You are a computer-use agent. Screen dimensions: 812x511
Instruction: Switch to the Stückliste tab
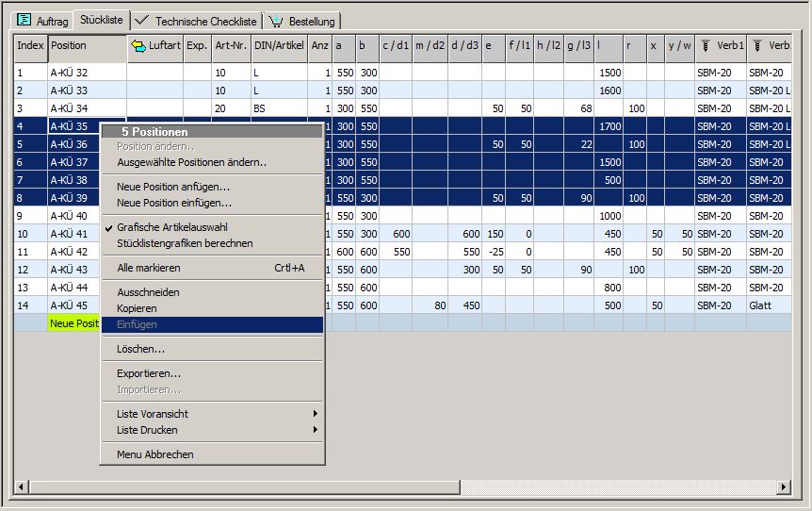pyautogui.click(x=101, y=20)
